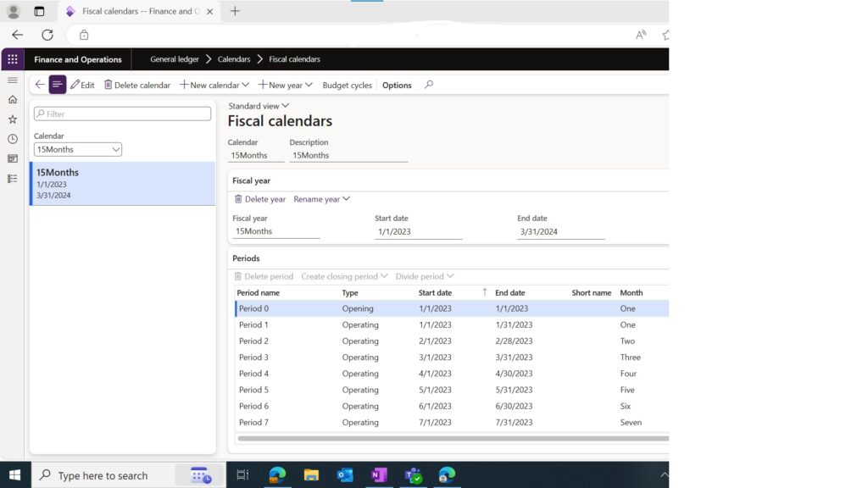The height and width of the screenshot is (488, 868).
Task: Click Fiscal calendars breadcrumb
Action: tap(294, 59)
